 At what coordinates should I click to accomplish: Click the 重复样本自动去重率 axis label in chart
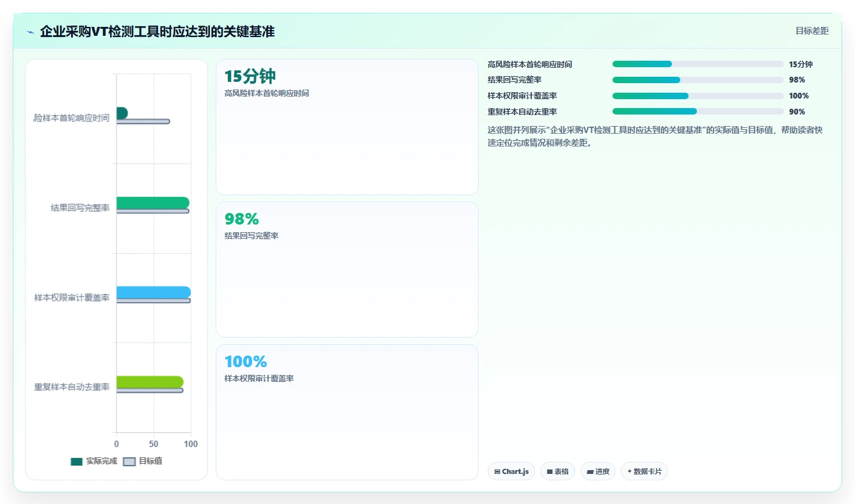click(x=72, y=387)
